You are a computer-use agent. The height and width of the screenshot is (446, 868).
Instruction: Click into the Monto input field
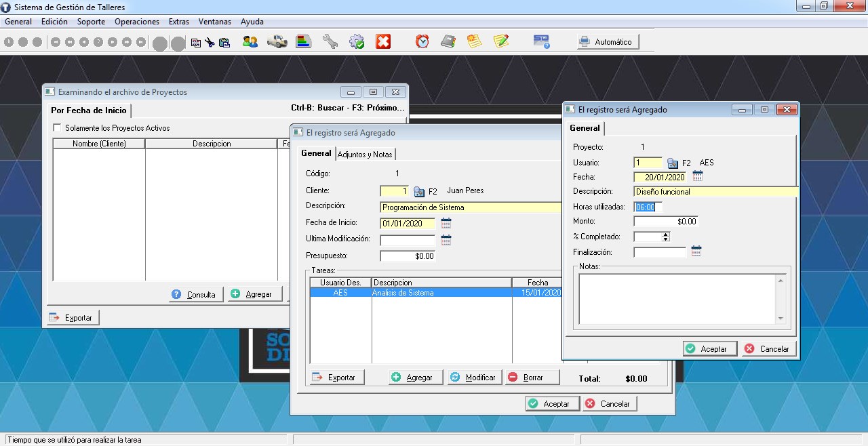pyautogui.click(x=665, y=222)
